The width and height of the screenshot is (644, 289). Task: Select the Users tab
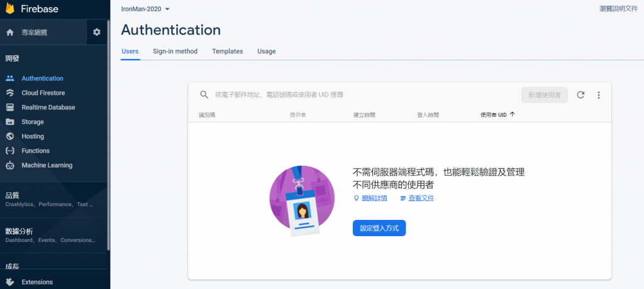tap(130, 52)
